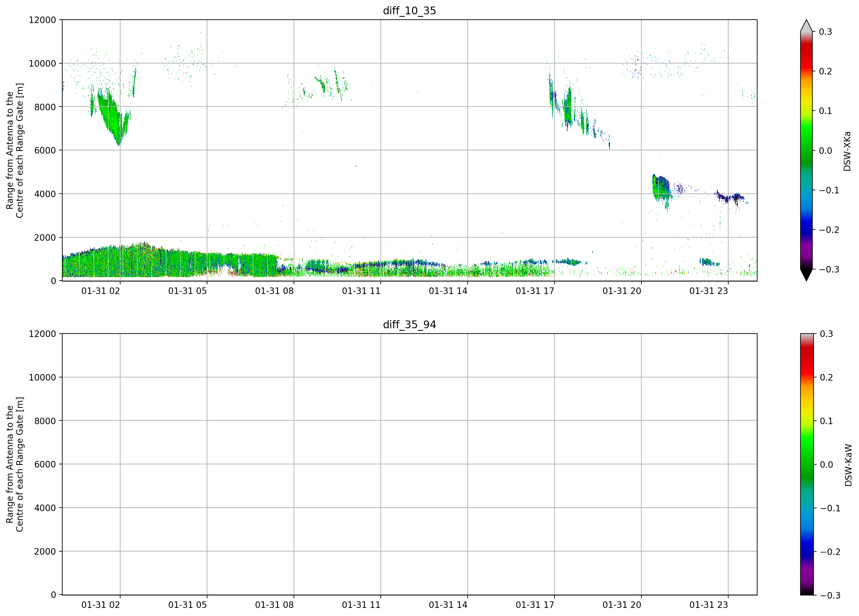
Task: Click the DSW-XKa color gradient bar
Action: pyautogui.click(x=806, y=150)
